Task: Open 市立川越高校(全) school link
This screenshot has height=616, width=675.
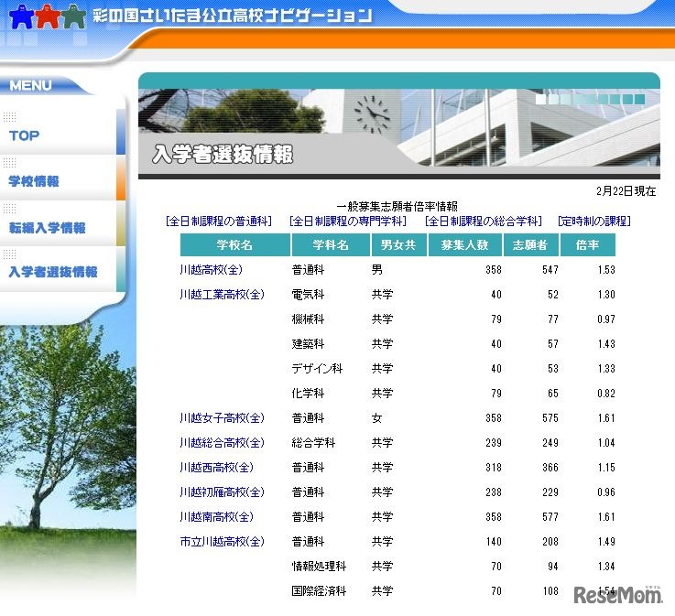Action: coord(222,542)
